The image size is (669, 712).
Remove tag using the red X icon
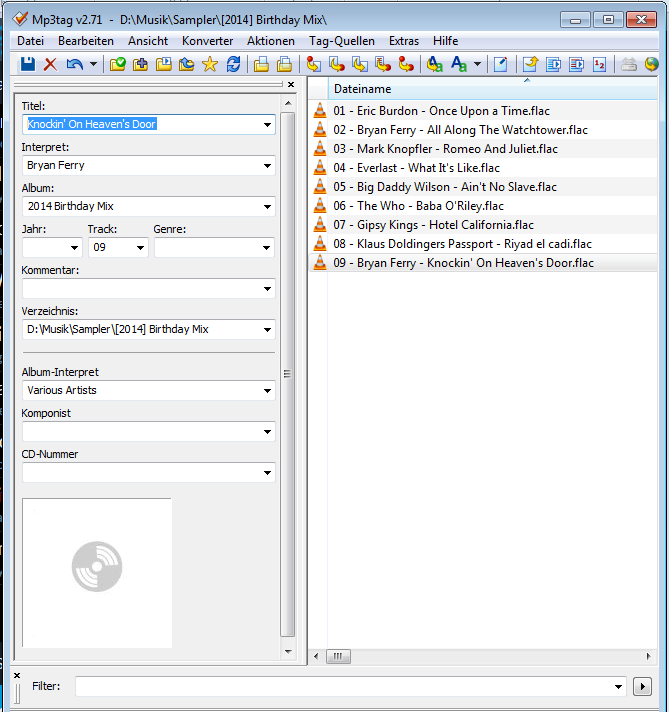coord(50,64)
